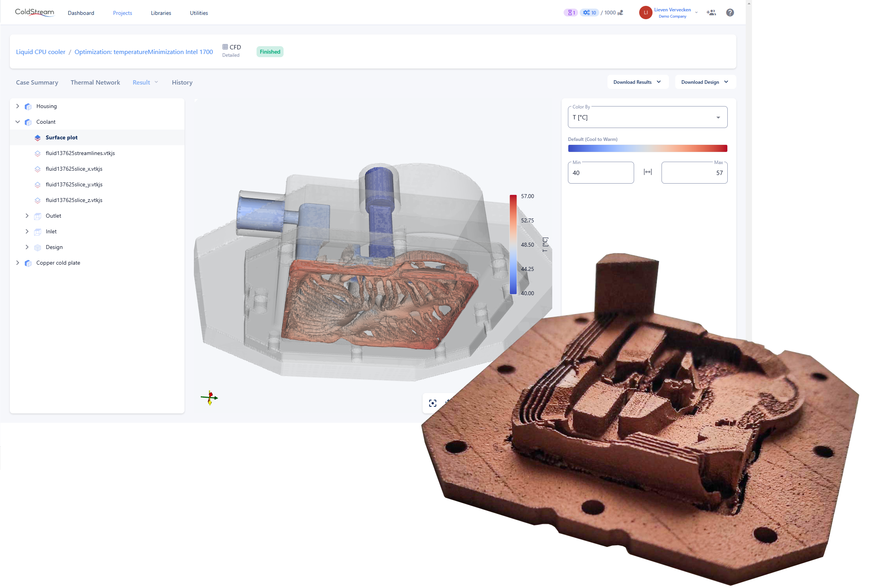Image resolution: width=893 pixels, height=588 pixels.
Task: Click the hourglass queued jobs badge
Action: click(571, 13)
